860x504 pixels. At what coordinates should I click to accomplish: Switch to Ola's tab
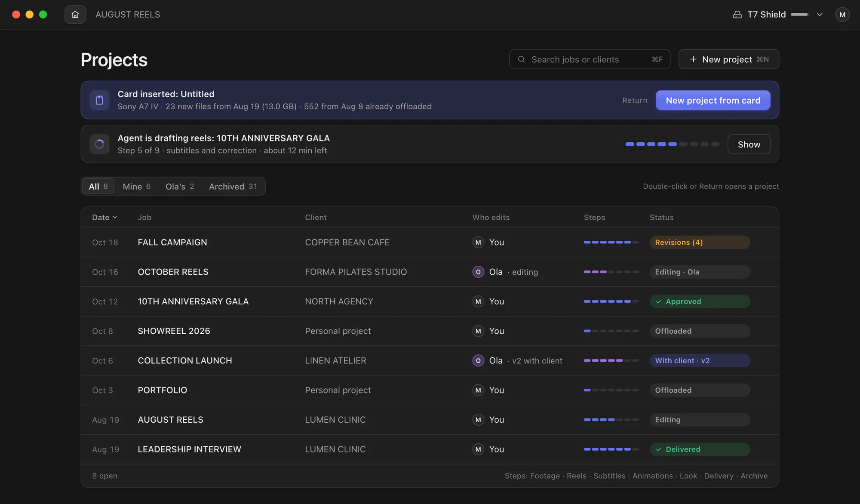pos(180,186)
